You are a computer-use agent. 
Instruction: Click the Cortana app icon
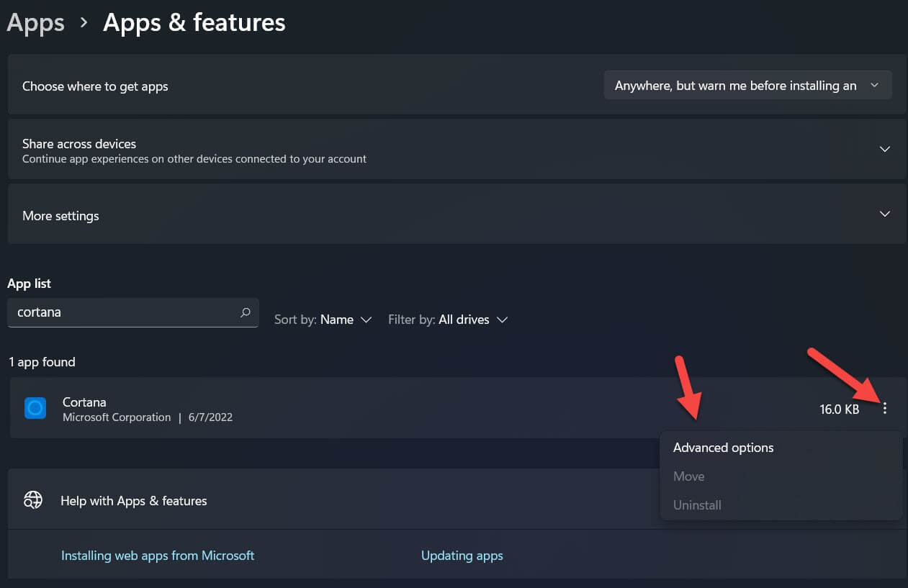(35, 409)
